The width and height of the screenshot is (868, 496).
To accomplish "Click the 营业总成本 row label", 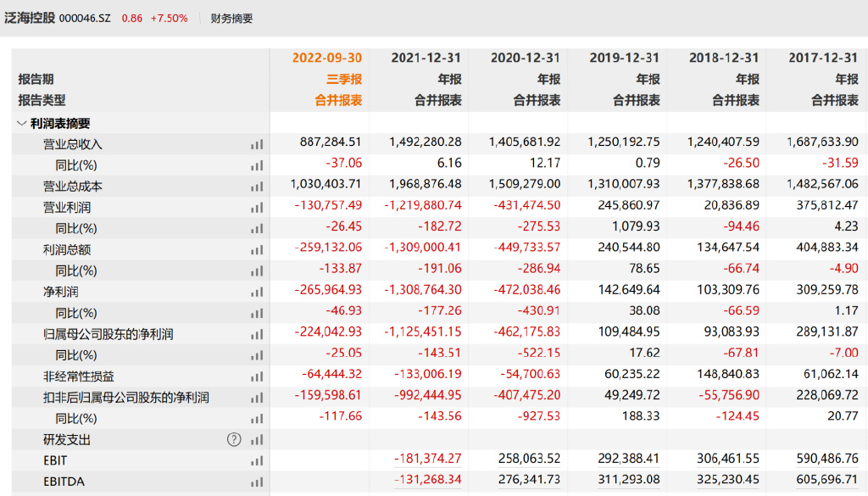I will pyautogui.click(x=73, y=187).
